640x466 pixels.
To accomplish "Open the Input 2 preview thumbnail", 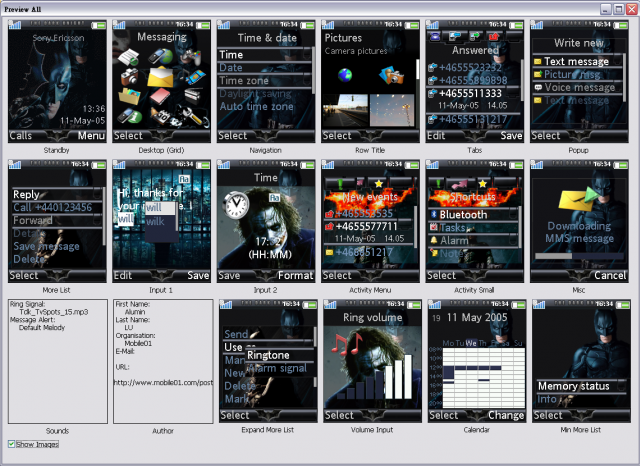I will (266, 221).
